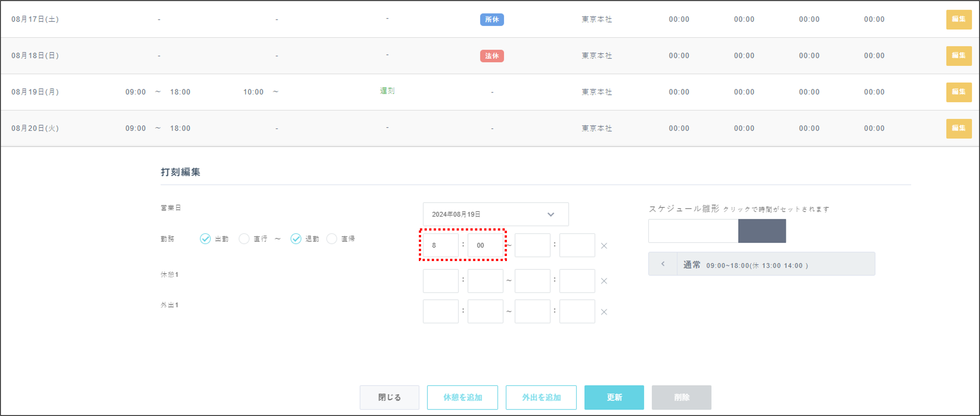The width and height of the screenshot is (980, 416).
Task: Clear the 外出1 row with X icon
Action: [604, 312]
